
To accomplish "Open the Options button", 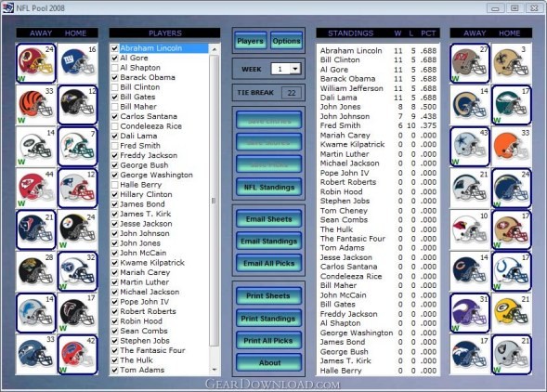I will (286, 41).
